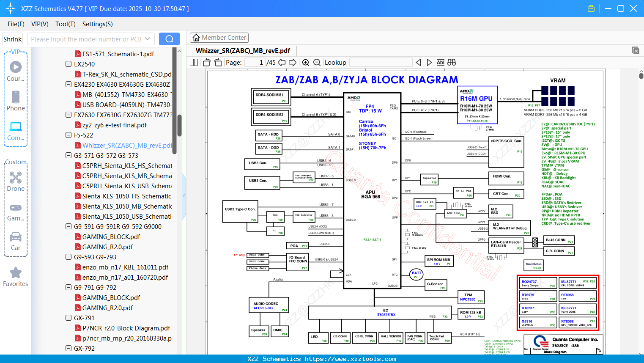The width and height of the screenshot is (644, 363).
Task: Collapse the G9-791 G9-792 node
Action: coord(69,287)
